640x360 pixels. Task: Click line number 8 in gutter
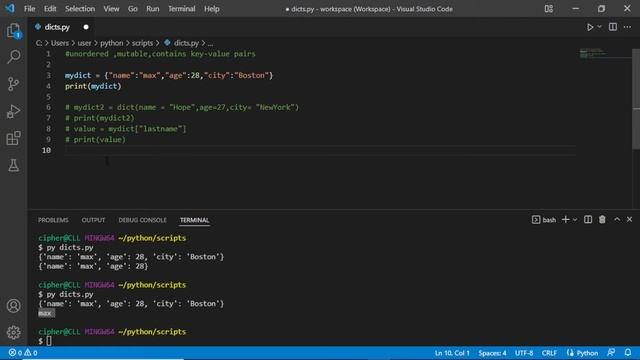click(48, 129)
